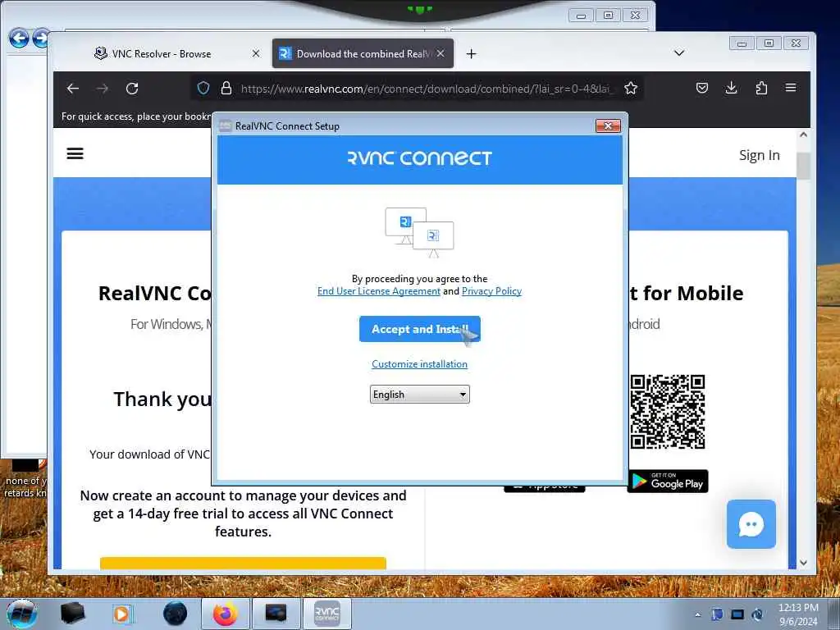Open the Firefox extensions icon
Image resolution: width=840 pixels, height=630 pixels.
[x=761, y=88]
